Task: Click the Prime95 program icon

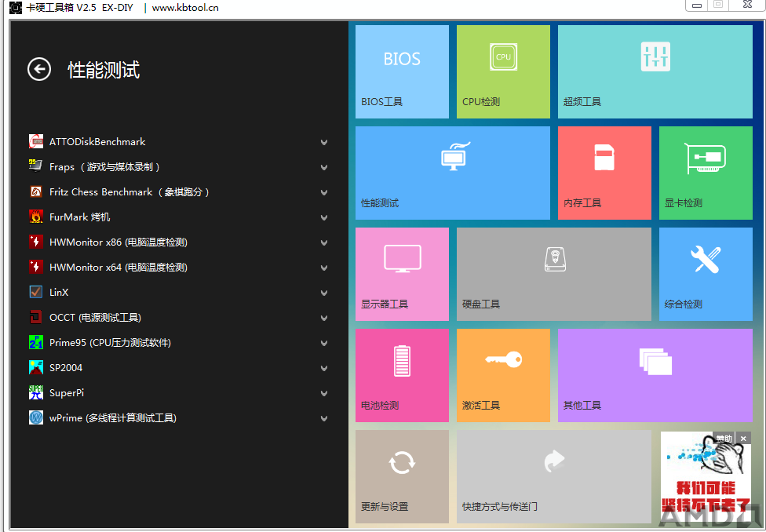Action: [35, 342]
